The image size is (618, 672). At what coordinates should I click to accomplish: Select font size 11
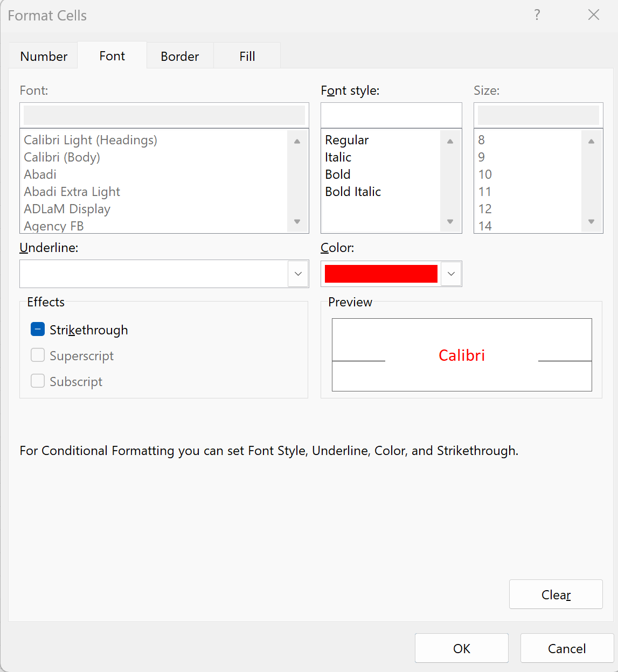tap(485, 192)
